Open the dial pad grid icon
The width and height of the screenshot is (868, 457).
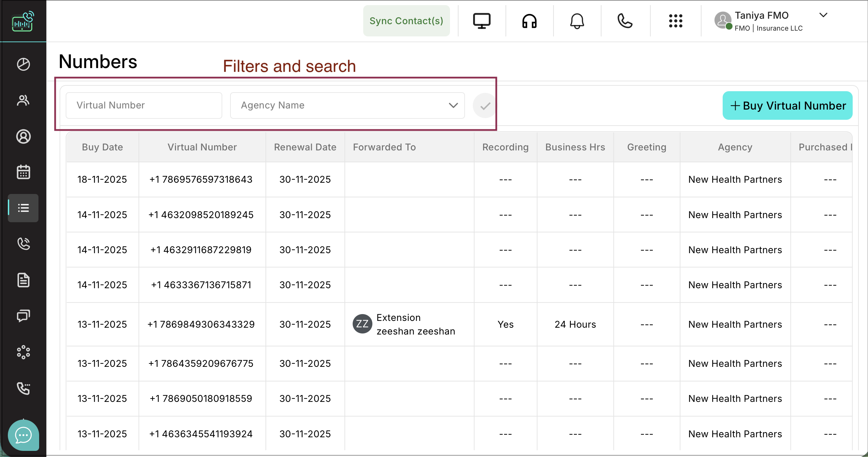675,21
